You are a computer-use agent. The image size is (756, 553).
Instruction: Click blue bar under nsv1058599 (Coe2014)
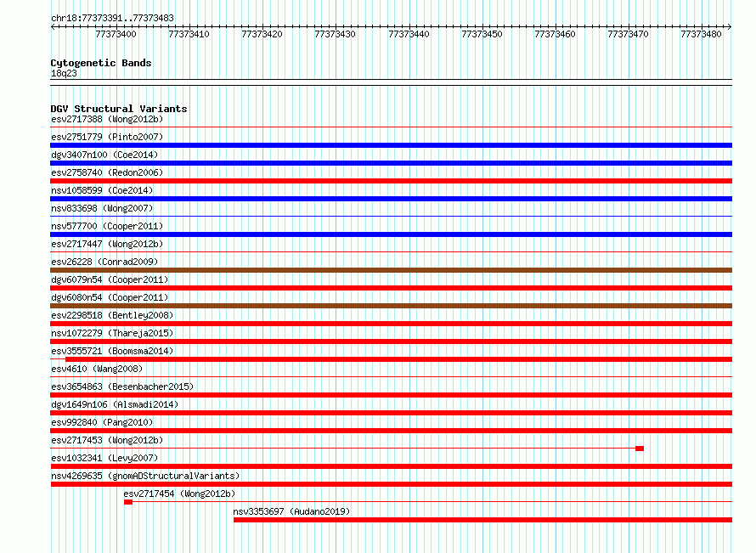tap(391, 199)
